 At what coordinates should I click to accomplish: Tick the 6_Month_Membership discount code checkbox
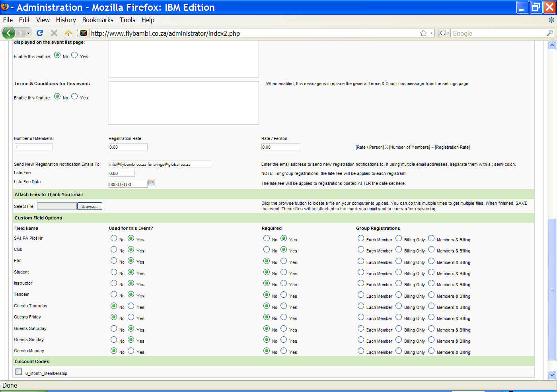(x=19, y=372)
